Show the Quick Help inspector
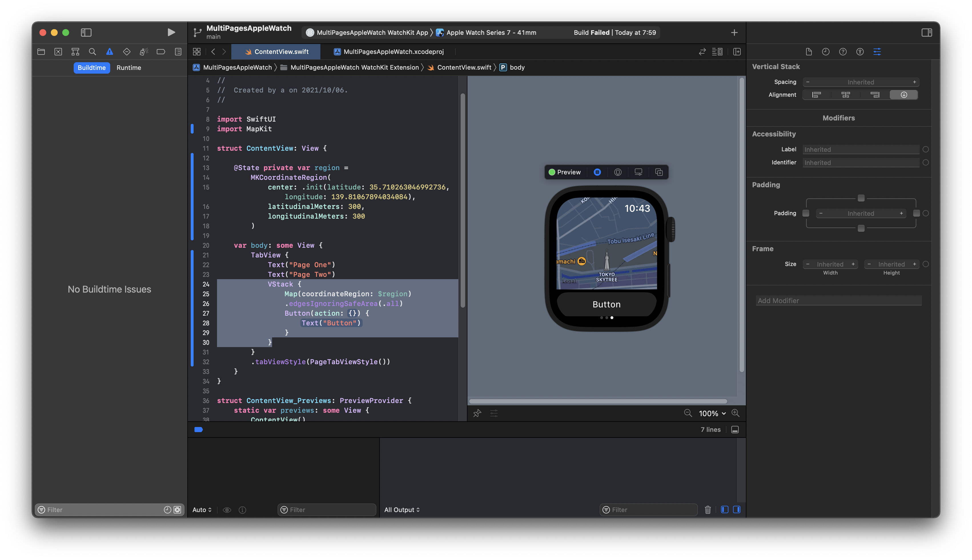Image resolution: width=972 pixels, height=560 pixels. pyautogui.click(x=843, y=52)
